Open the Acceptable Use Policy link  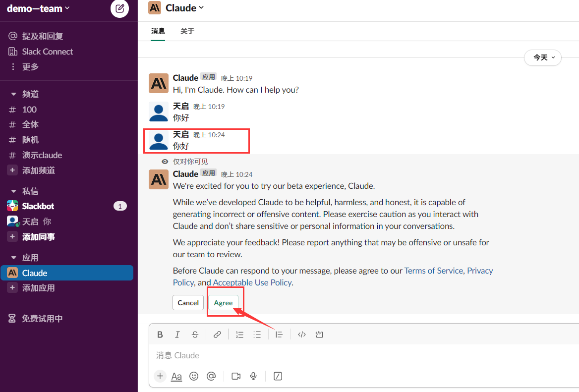252,282
